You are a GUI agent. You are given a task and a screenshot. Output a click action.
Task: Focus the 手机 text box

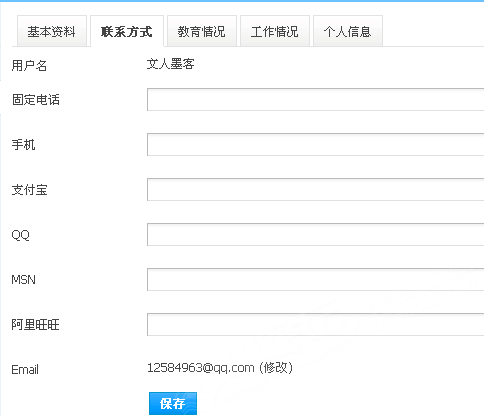coord(315,144)
